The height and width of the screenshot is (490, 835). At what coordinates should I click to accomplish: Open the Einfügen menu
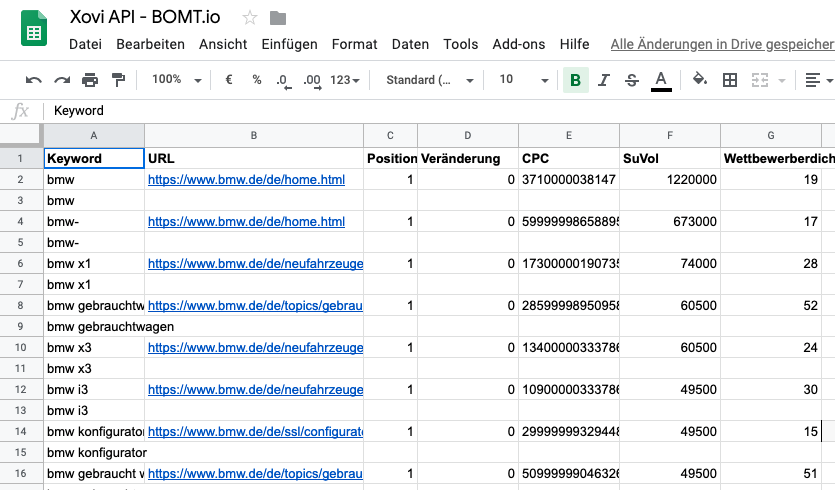(289, 44)
